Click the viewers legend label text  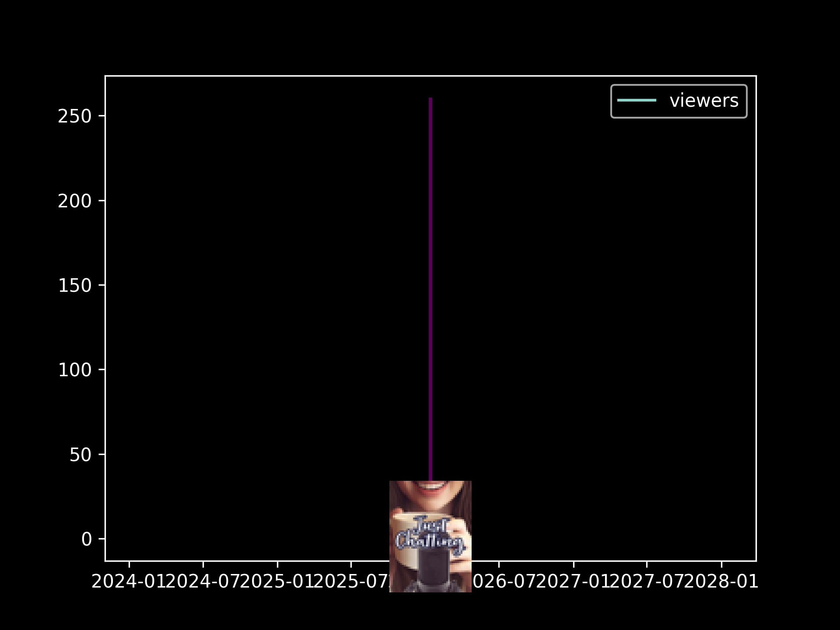pos(703,101)
